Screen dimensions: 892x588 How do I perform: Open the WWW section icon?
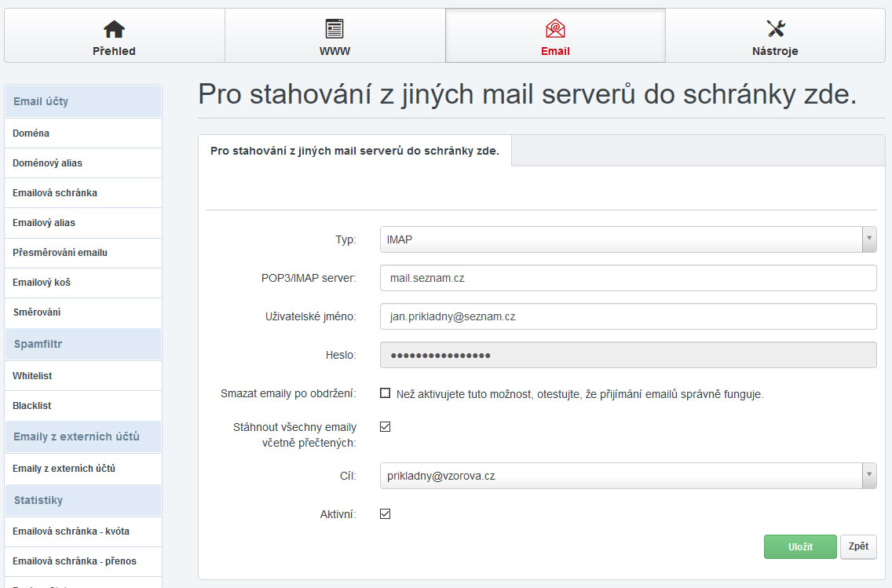point(334,29)
